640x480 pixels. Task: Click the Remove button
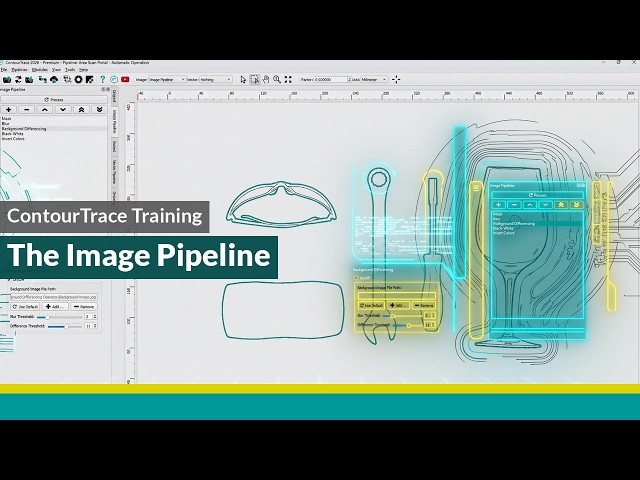click(x=84, y=307)
